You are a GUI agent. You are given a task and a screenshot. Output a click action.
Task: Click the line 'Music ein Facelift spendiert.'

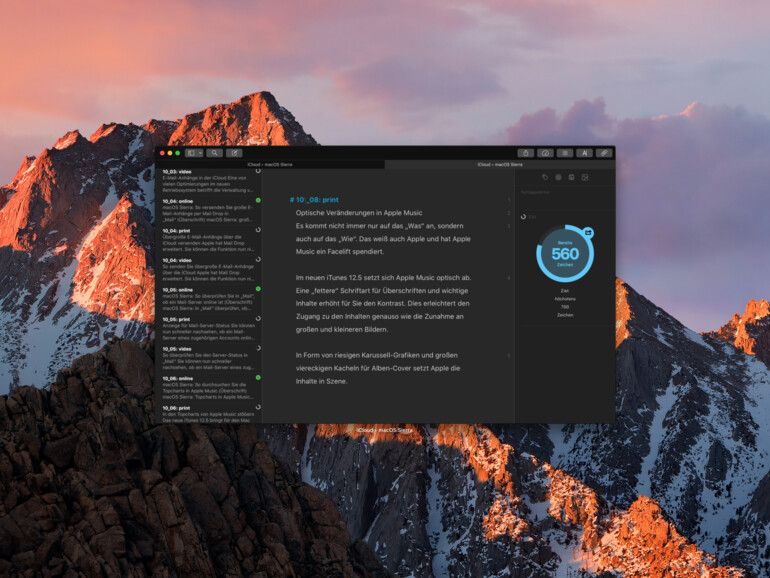(340, 251)
